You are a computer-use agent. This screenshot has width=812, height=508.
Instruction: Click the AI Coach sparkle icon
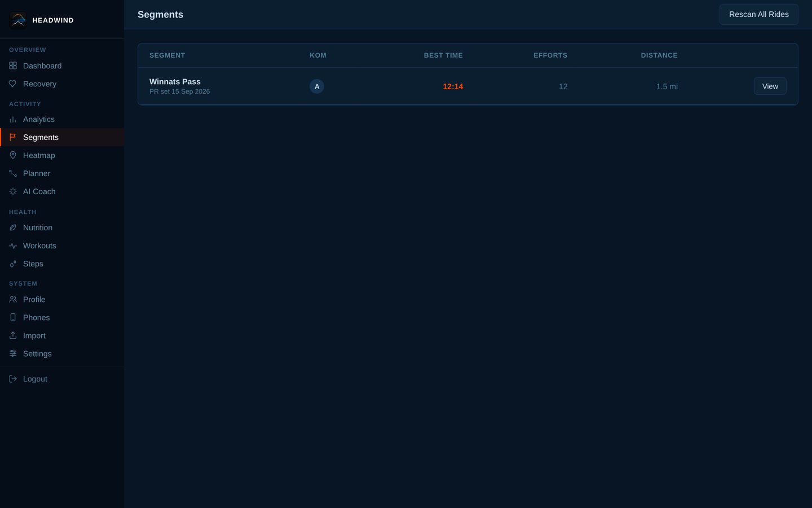pyautogui.click(x=13, y=192)
